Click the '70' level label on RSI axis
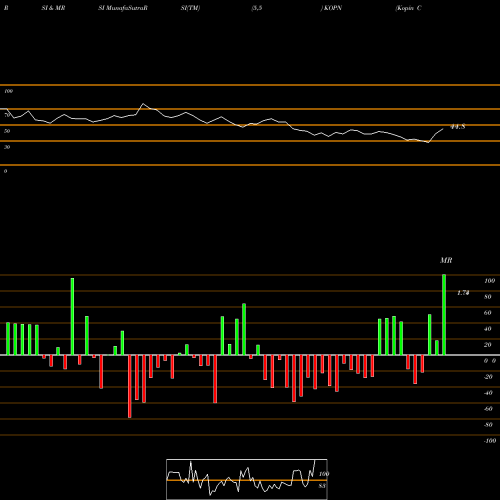 [x=7, y=115]
